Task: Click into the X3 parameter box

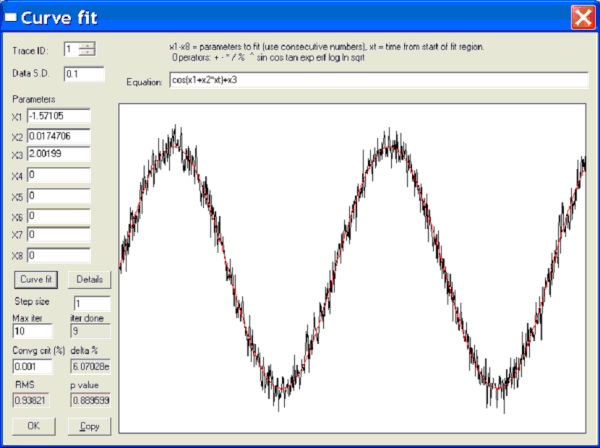Action: (x=59, y=154)
